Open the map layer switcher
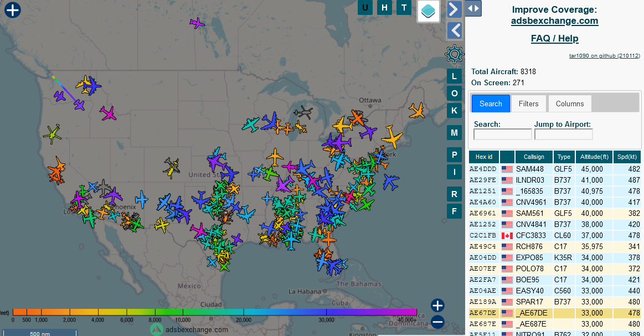This screenshot has height=336, width=644. point(429,11)
